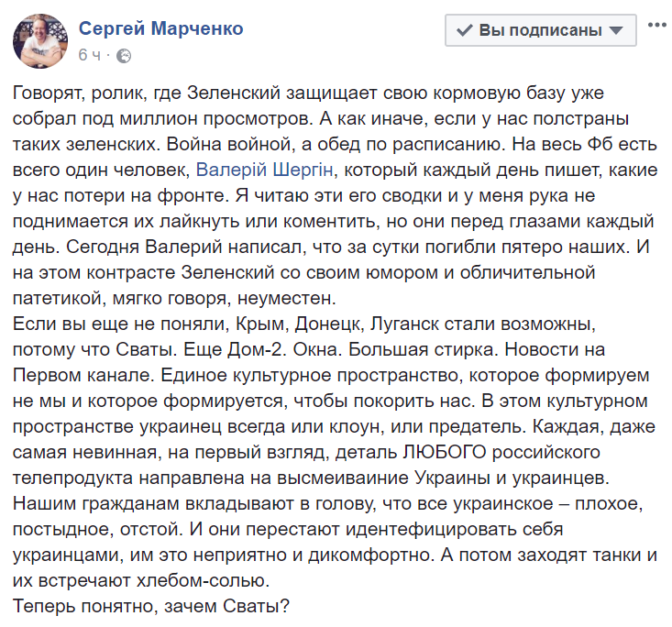Open the post's '6 ч' timestamp link
The image size is (672, 627).
tap(89, 55)
